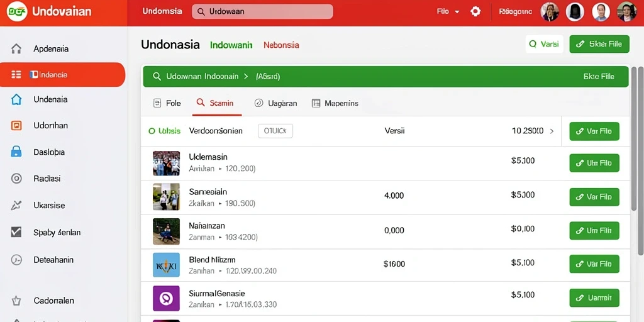This screenshot has height=322, width=644.
Task: Click the 4.000 value in Sameeialn row
Action: click(394, 196)
